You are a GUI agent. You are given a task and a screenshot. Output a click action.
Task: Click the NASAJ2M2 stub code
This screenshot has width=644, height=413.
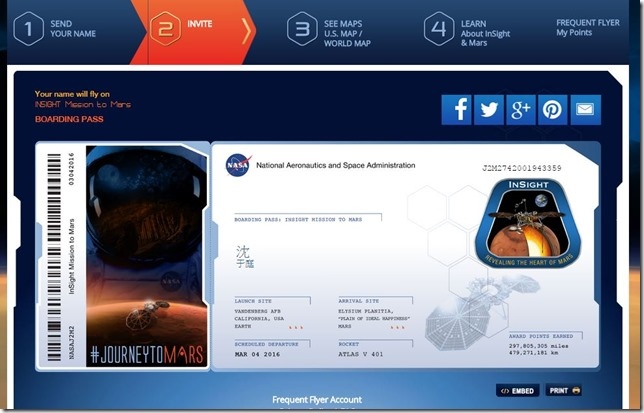(x=71, y=342)
